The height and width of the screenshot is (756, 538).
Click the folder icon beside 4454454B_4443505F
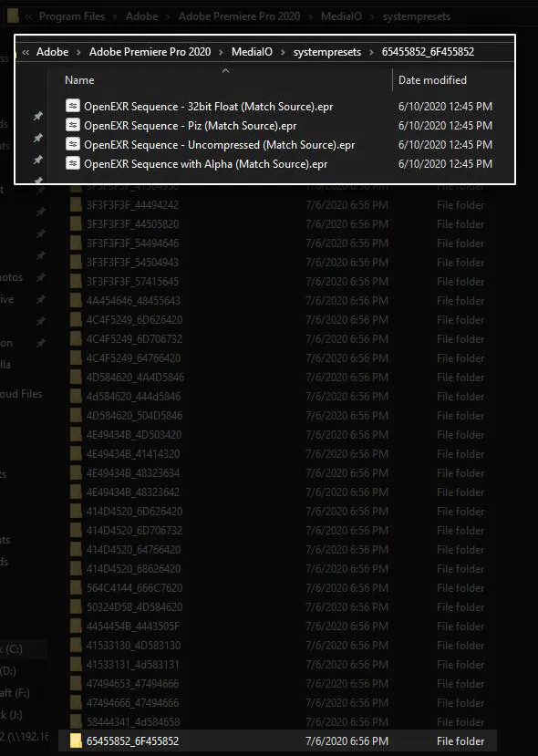tap(76, 626)
